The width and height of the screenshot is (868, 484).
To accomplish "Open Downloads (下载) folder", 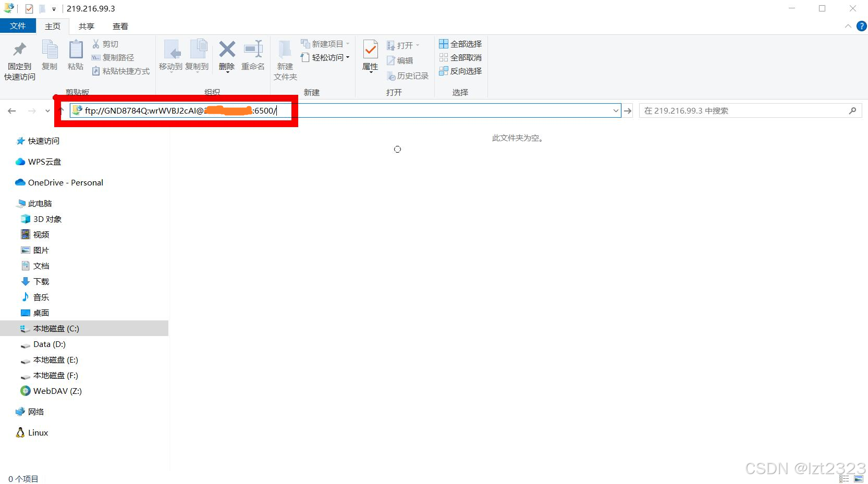I will pyautogui.click(x=35, y=281).
